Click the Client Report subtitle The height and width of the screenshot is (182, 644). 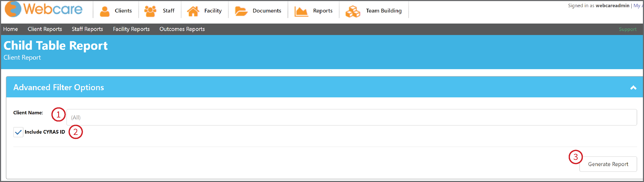tap(22, 57)
